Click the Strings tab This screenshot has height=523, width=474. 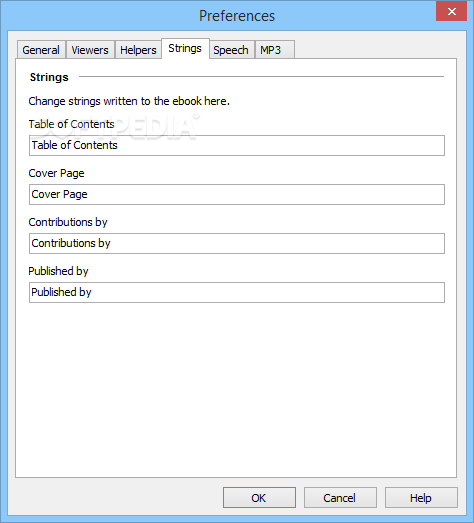click(185, 49)
